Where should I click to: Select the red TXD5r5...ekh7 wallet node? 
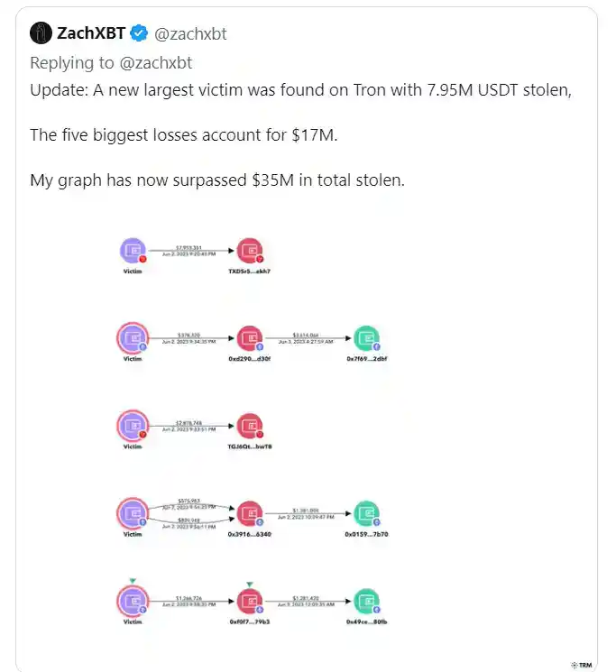(249, 252)
